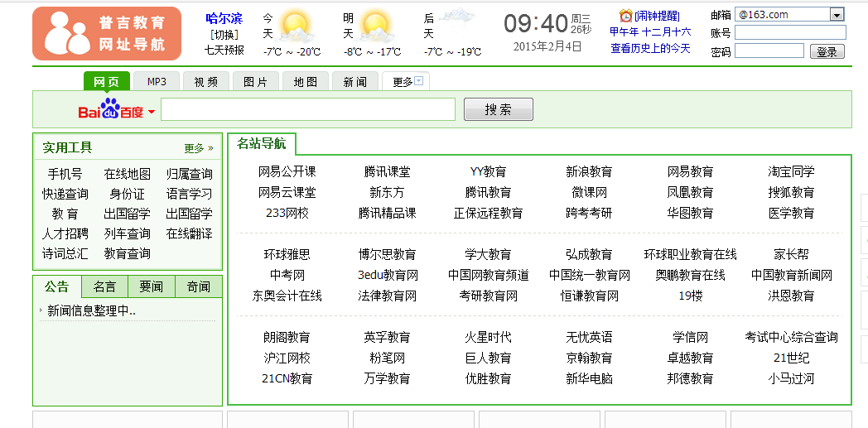Click the 新闻信息整理中.. announcement item
This screenshot has width=868, height=428.
point(92,310)
